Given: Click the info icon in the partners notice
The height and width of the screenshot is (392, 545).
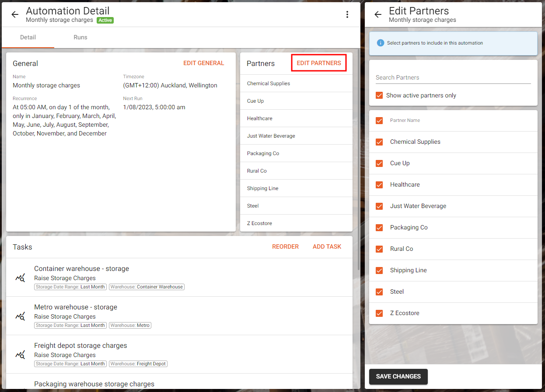Looking at the screenshot, I should [381, 43].
